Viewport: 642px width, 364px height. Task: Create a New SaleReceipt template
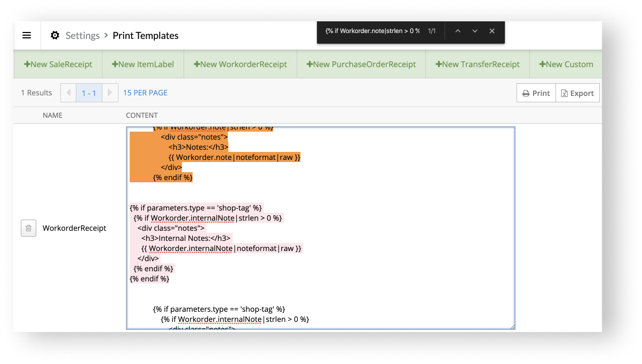[x=58, y=64]
